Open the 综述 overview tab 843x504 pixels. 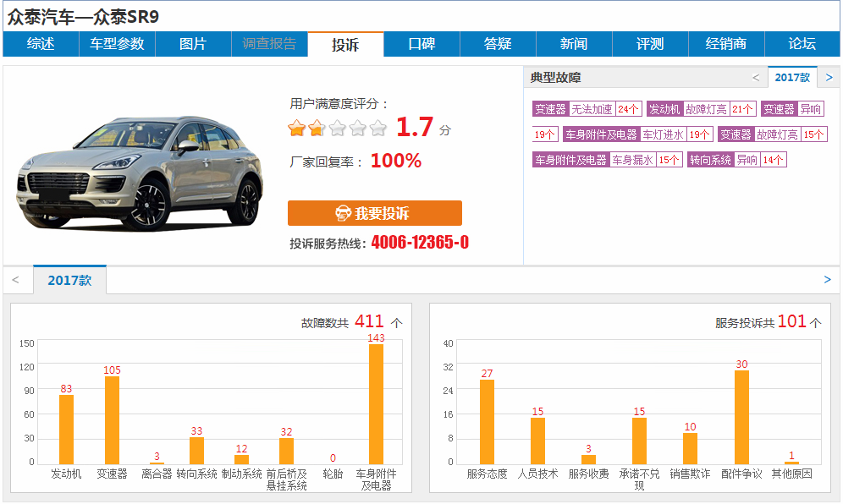point(41,44)
